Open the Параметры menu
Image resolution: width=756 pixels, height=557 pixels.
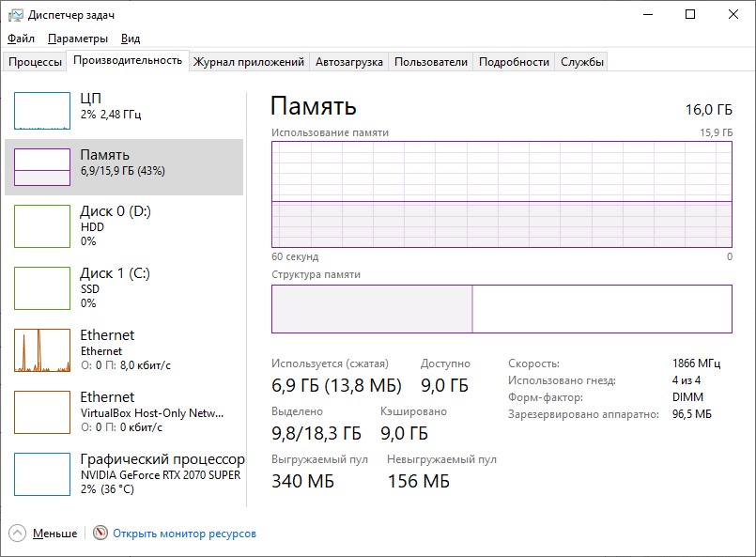point(78,39)
